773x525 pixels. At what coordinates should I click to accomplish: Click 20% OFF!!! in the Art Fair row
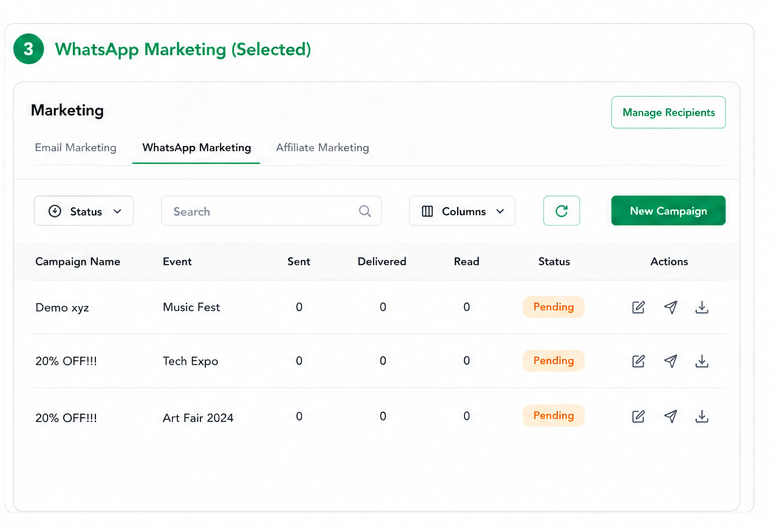pyautogui.click(x=66, y=418)
